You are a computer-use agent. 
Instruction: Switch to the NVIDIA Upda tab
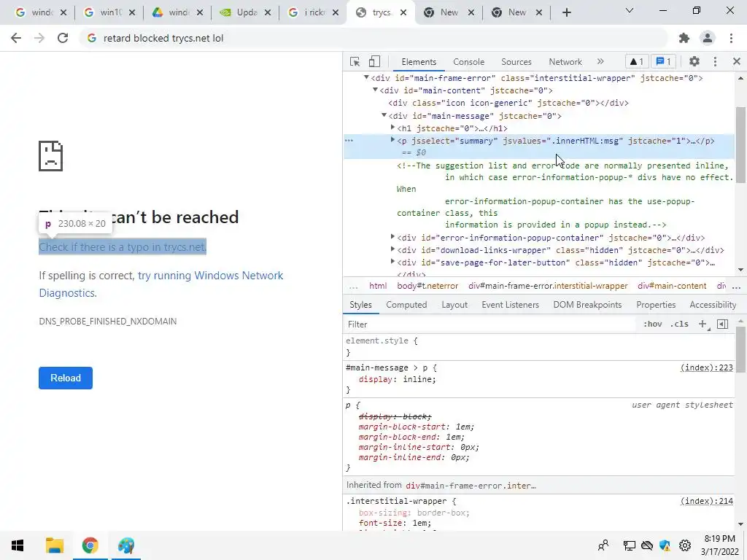(x=246, y=13)
